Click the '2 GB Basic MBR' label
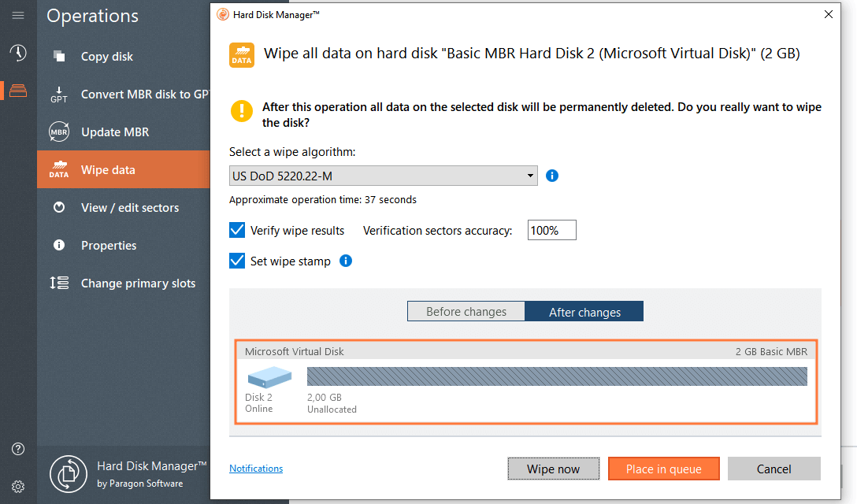The image size is (857, 504). (x=770, y=351)
